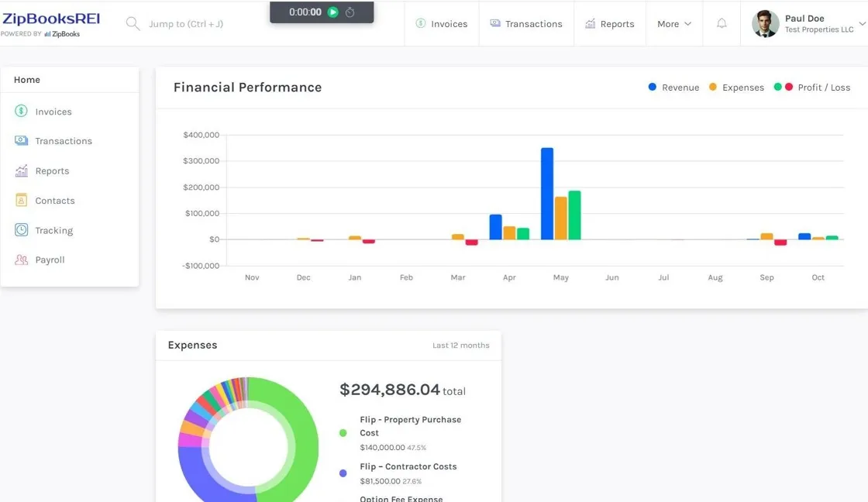Open the Last 12 months range selector
Image resolution: width=868 pixels, height=502 pixels.
tap(460, 346)
